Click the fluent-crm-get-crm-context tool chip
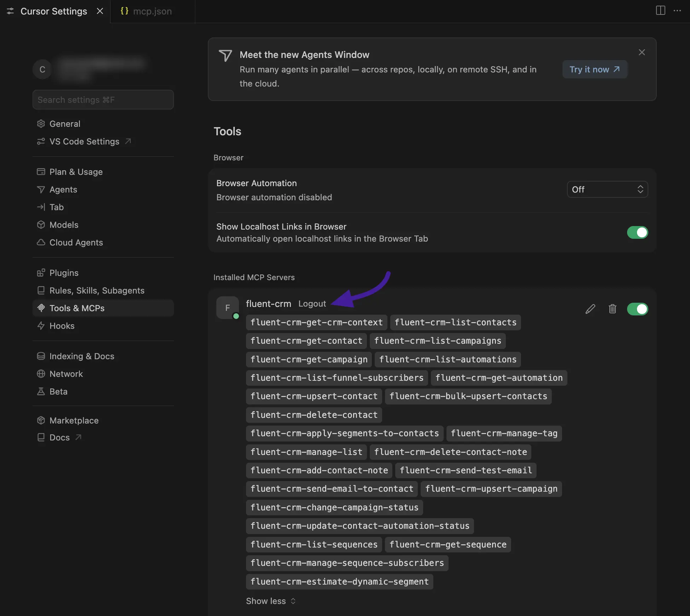This screenshot has height=616, width=690. (x=317, y=322)
